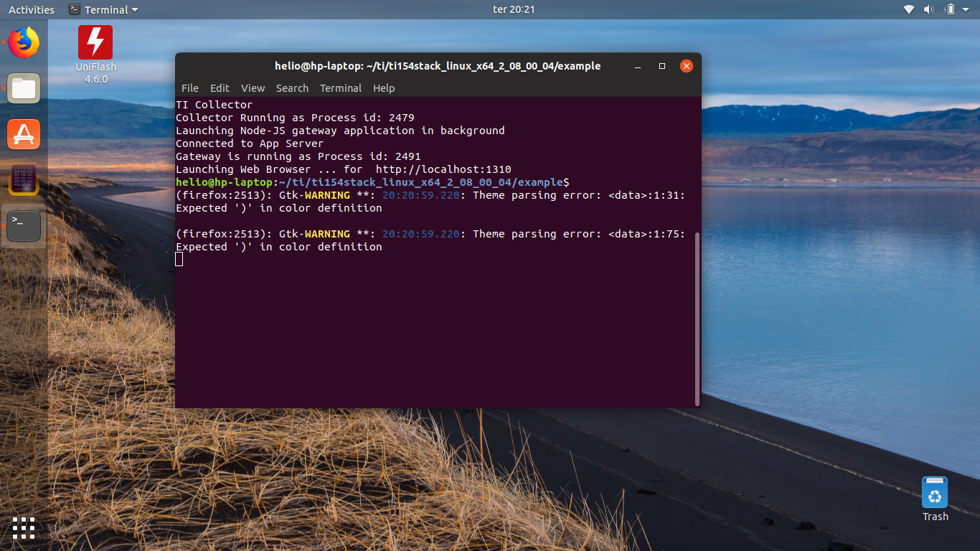Open the UniFlash 4.6.0 desktop icon
The width and height of the screenshot is (980, 551).
click(95, 55)
